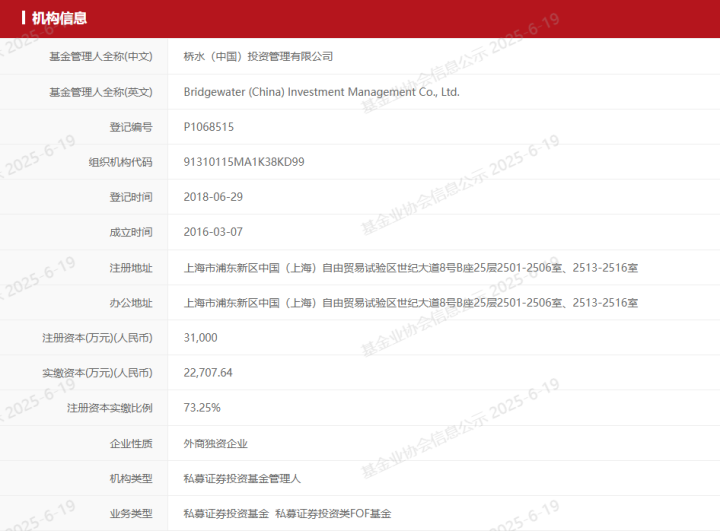720x531 pixels.
Task: Click the registration number P1068515
Action: 208,127
